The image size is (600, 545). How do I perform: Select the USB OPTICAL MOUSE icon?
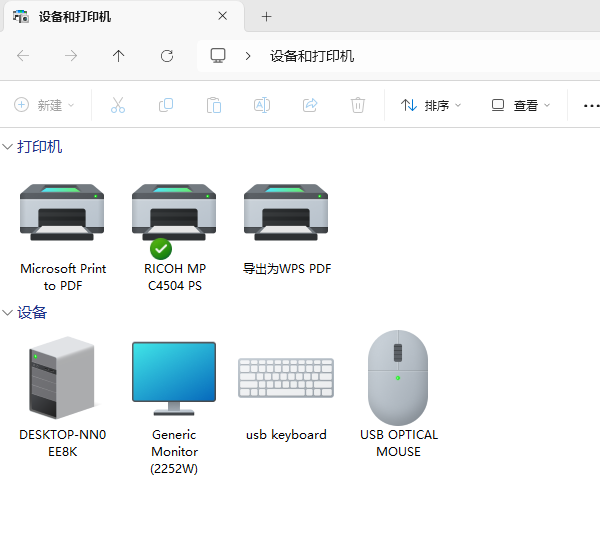[398, 378]
